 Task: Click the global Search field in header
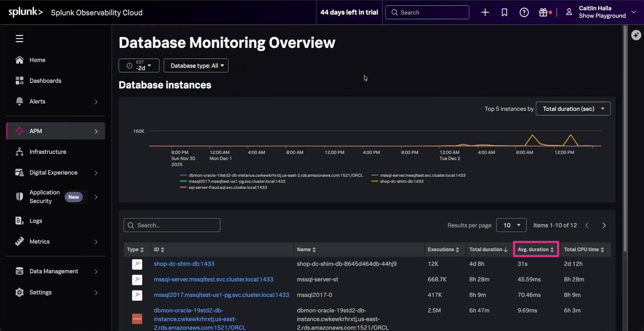(427, 12)
